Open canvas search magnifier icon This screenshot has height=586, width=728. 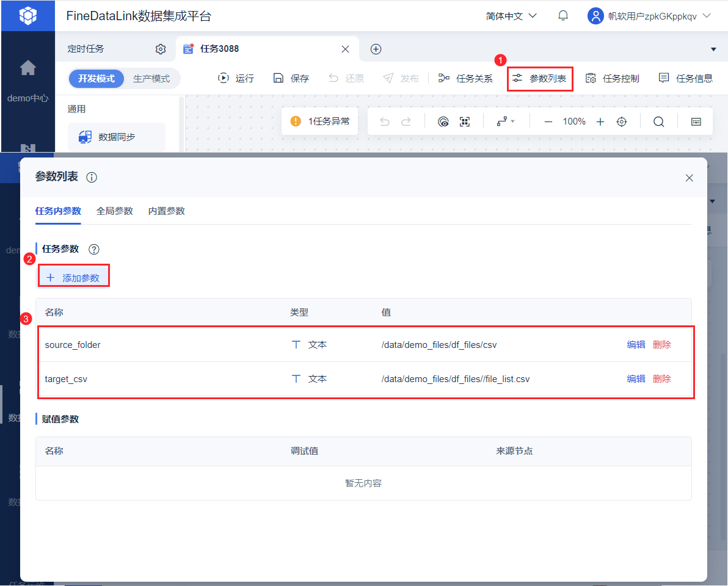coord(658,121)
